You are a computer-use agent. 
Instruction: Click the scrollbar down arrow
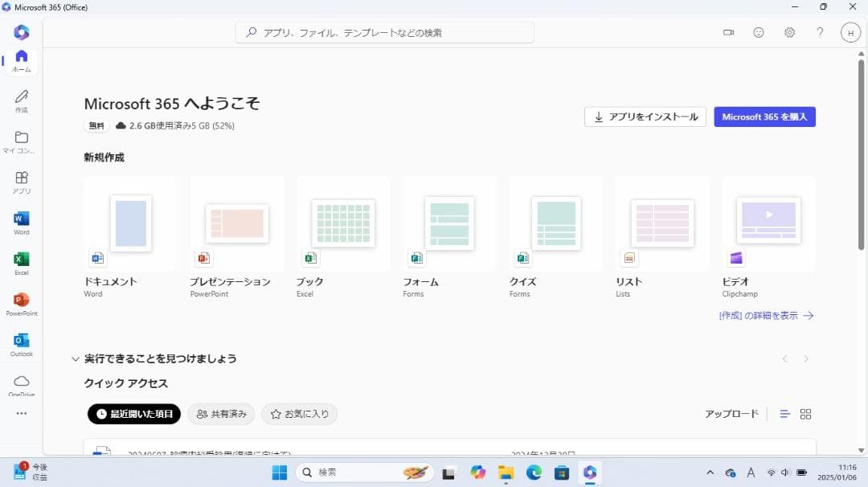click(x=861, y=451)
